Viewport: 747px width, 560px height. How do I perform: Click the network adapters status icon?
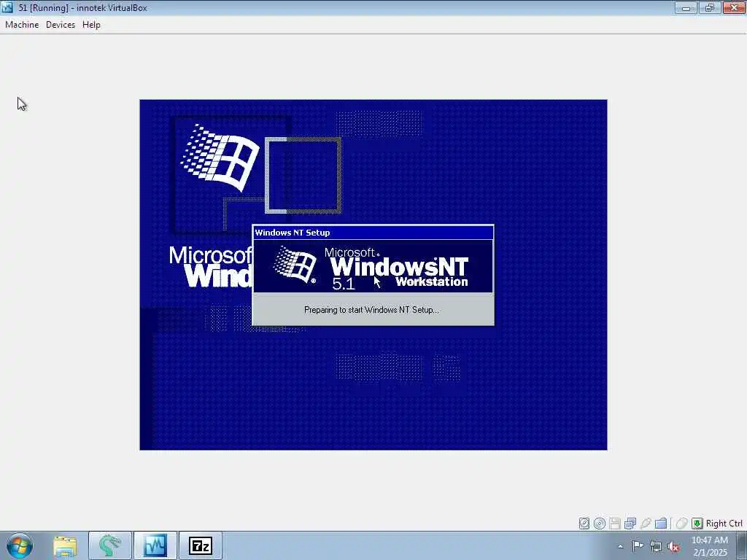coord(630,524)
